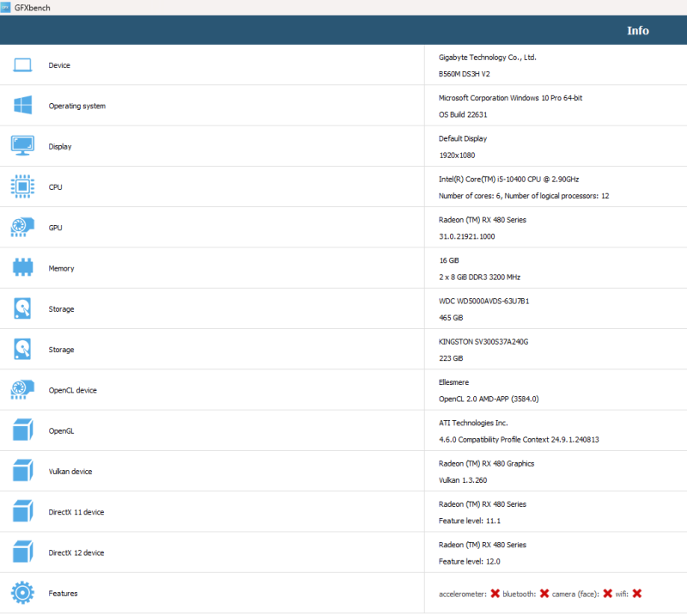
Task: Click the graphics card icon beside GPU
Action: pos(22,227)
